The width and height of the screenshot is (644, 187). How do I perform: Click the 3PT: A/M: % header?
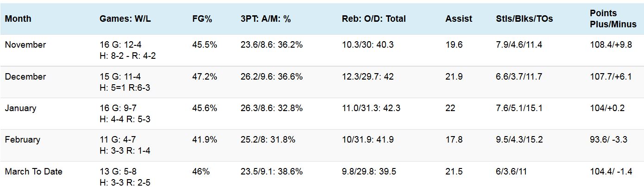tap(265, 19)
